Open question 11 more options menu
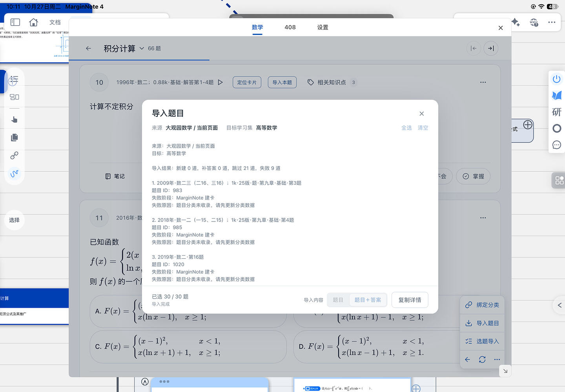Screen dimensions: 565x392 pos(483,218)
